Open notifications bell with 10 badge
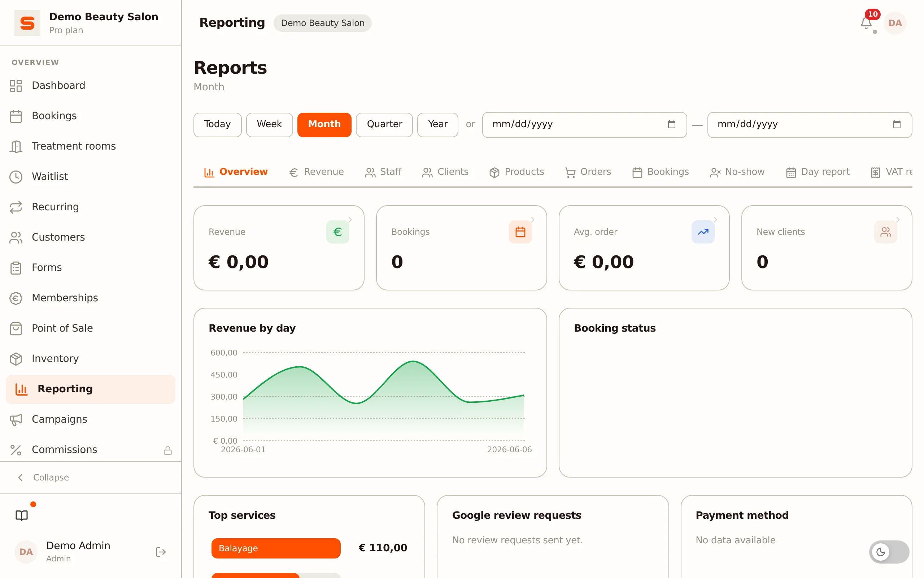The image size is (924, 578). point(866,23)
